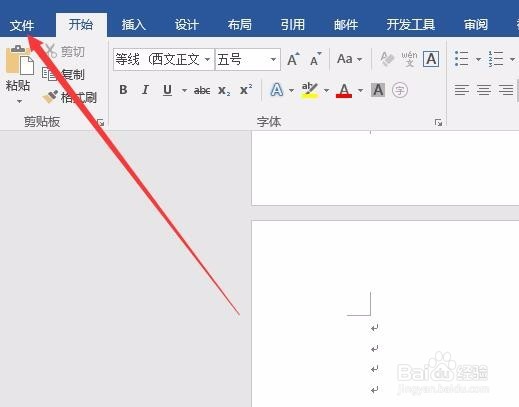The image size is (519, 407).
Task: Switch to the 开始 (Home) tab
Action: (81, 25)
